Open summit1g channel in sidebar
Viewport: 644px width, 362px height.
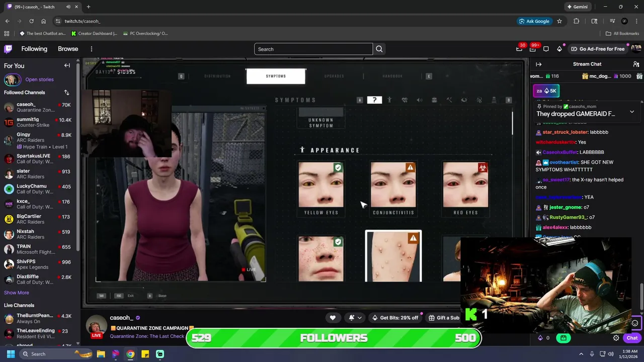pos(38,123)
